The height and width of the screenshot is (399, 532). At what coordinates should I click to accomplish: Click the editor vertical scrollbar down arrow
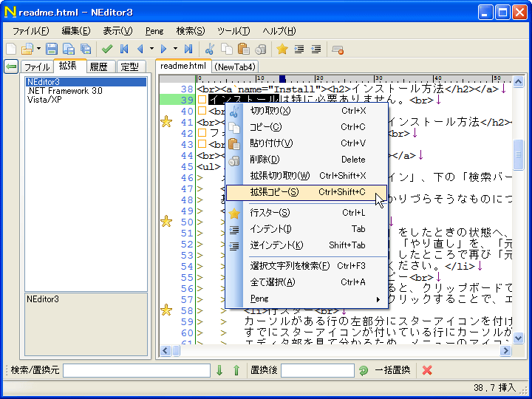click(518, 338)
